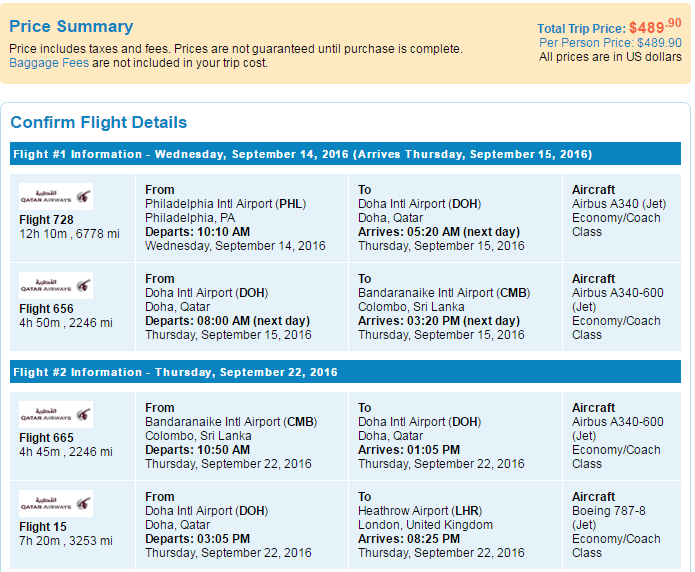This screenshot has width=695, height=572.
Task: Click the Qatar Airways logo for Flight 728
Action: [x=56, y=196]
